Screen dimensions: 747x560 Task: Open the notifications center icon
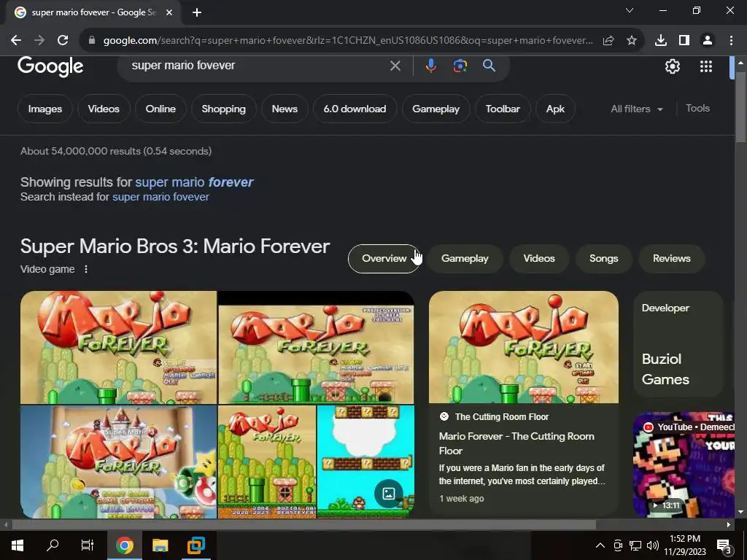[724, 545]
